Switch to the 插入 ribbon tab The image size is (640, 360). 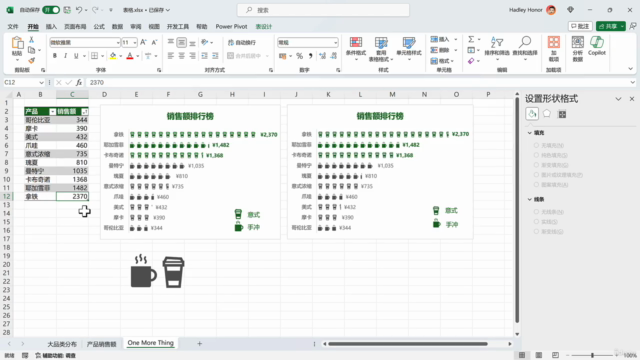[51, 27]
